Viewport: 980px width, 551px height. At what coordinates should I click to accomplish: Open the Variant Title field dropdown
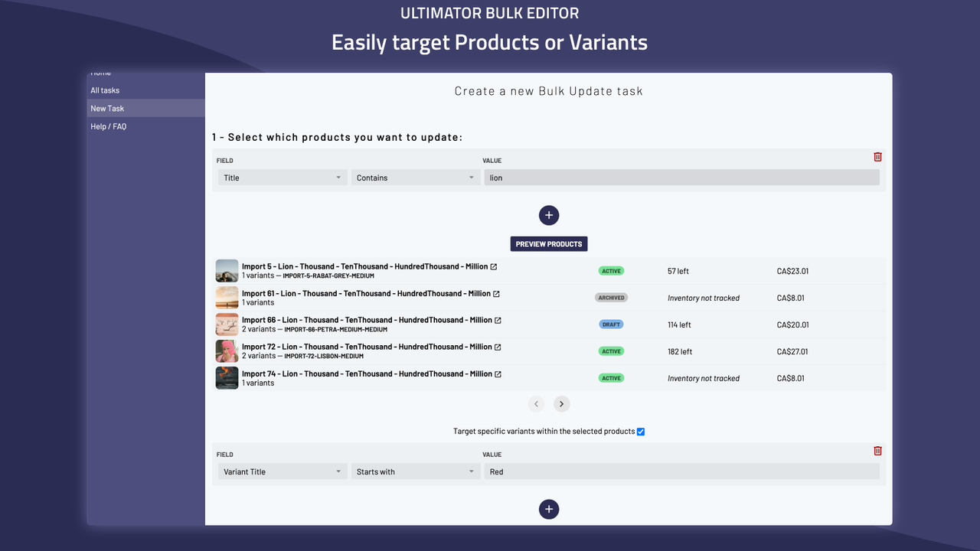click(x=281, y=471)
